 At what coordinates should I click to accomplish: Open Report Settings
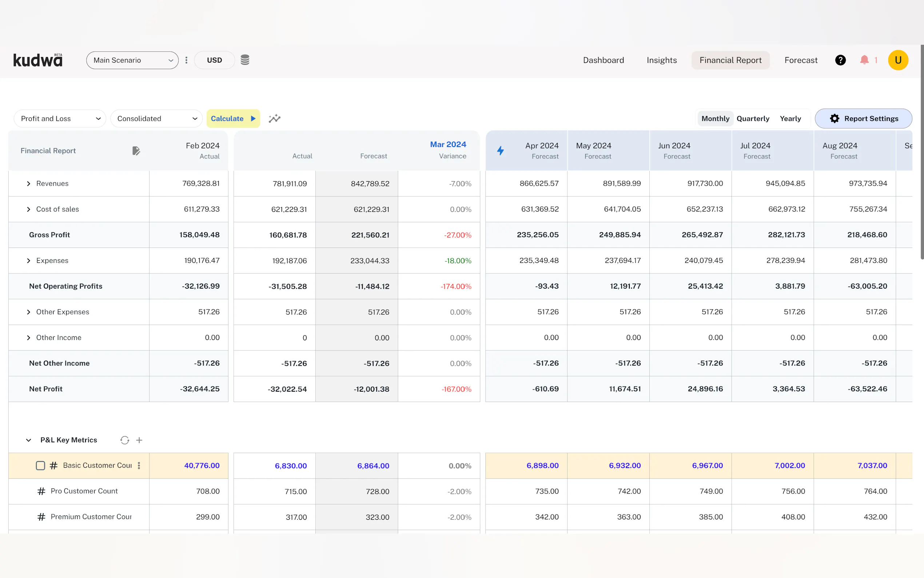coord(863,119)
